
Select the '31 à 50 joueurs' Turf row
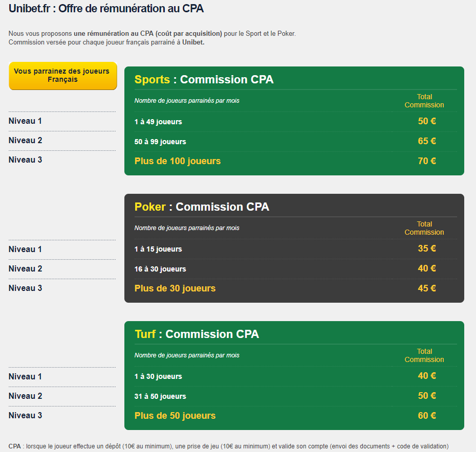pyautogui.click(x=160, y=396)
